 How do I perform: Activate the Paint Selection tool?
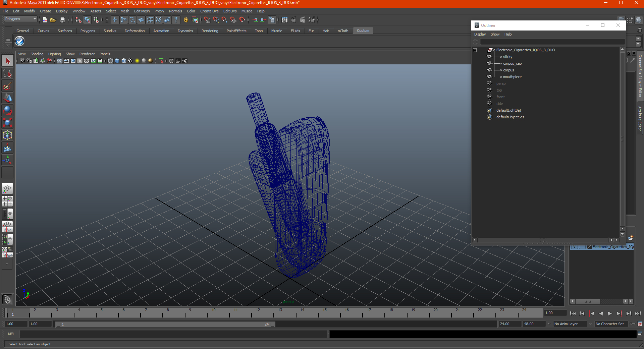click(x=7, y=86)
